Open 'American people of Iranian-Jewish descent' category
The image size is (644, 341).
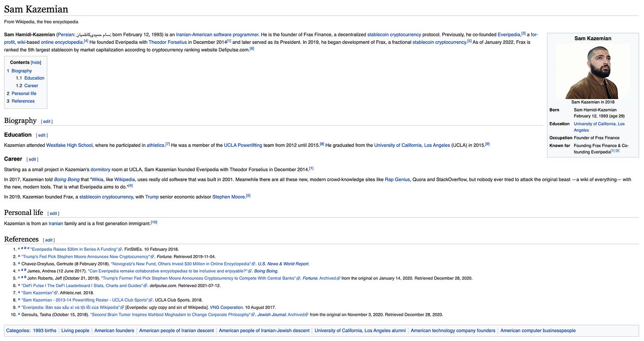pos(264,331)
